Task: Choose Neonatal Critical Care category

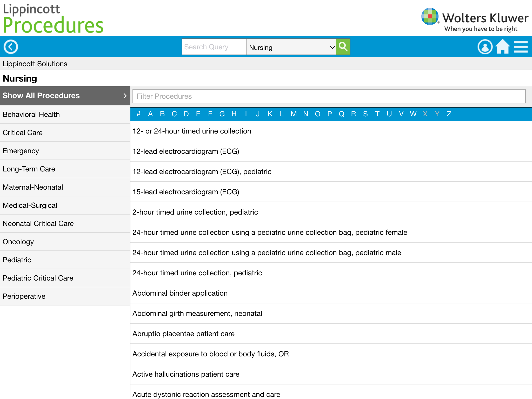Action: pyautogui.click(x=65, y=223)
